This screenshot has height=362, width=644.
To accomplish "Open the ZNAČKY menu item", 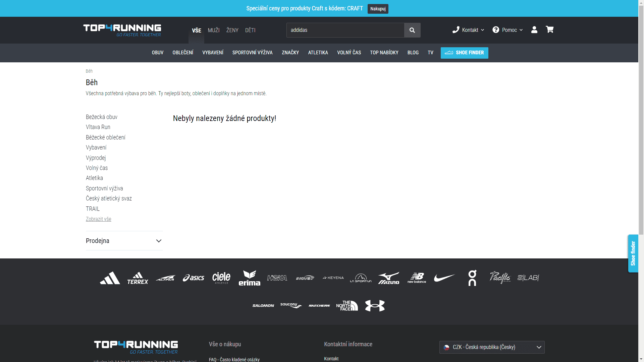I will pyautogui.click(x=290, y=53).
